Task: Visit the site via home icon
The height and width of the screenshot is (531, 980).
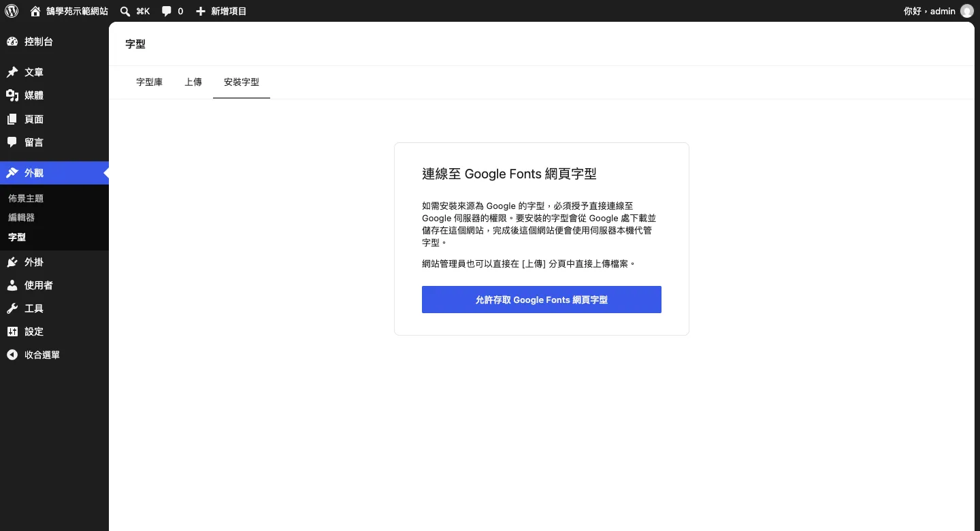Action: (35, 11)
